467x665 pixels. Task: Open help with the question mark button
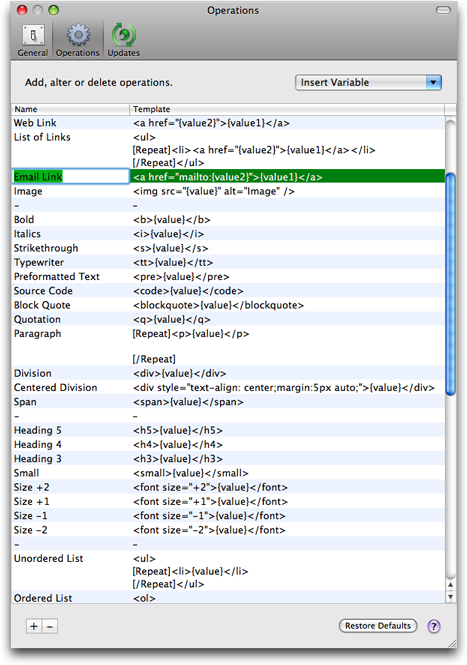coord(433,626)
